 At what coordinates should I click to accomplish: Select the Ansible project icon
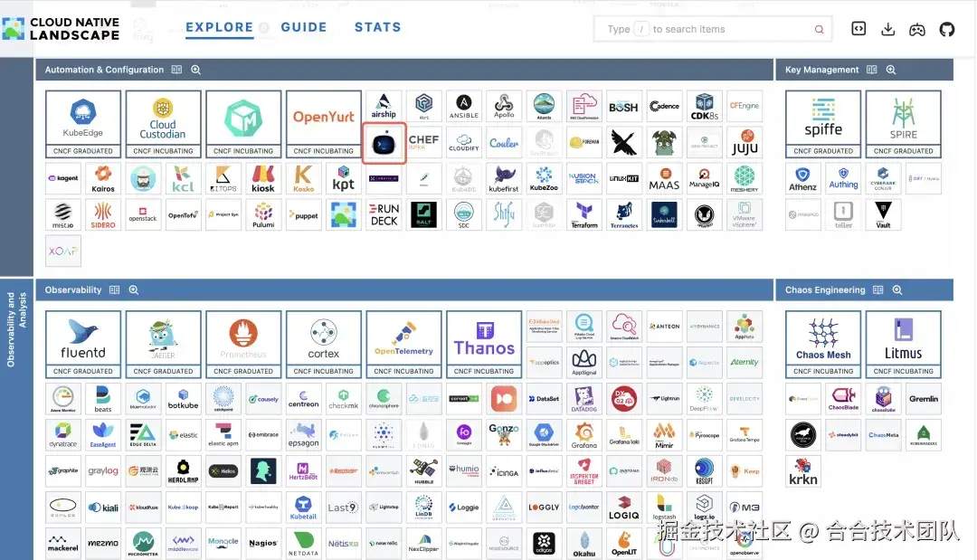pos(464,106)
